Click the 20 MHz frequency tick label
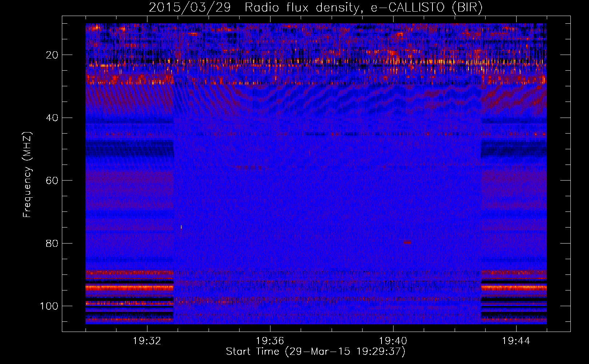Viewport: 589px width, 364px height. coord(52,55)
